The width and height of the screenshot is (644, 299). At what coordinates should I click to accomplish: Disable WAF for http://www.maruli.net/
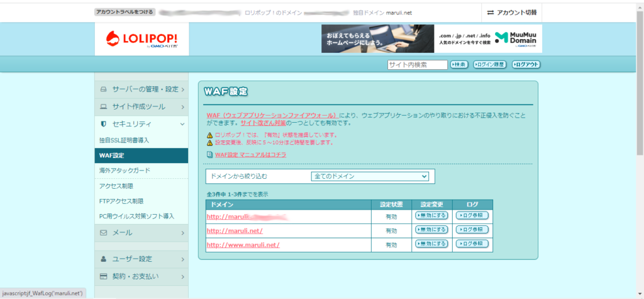[431, 244]
